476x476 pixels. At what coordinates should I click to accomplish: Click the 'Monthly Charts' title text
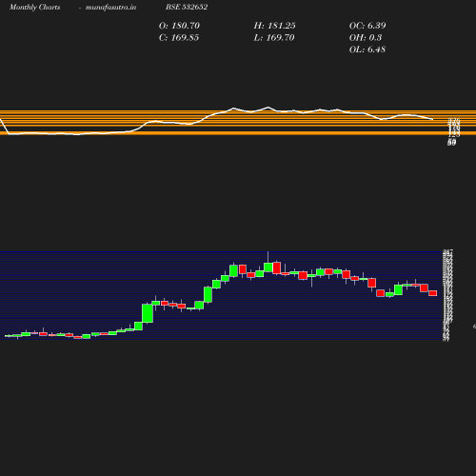[34, 7]
